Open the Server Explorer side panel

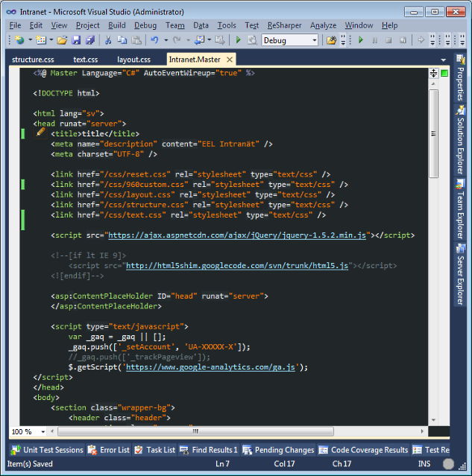460,274
